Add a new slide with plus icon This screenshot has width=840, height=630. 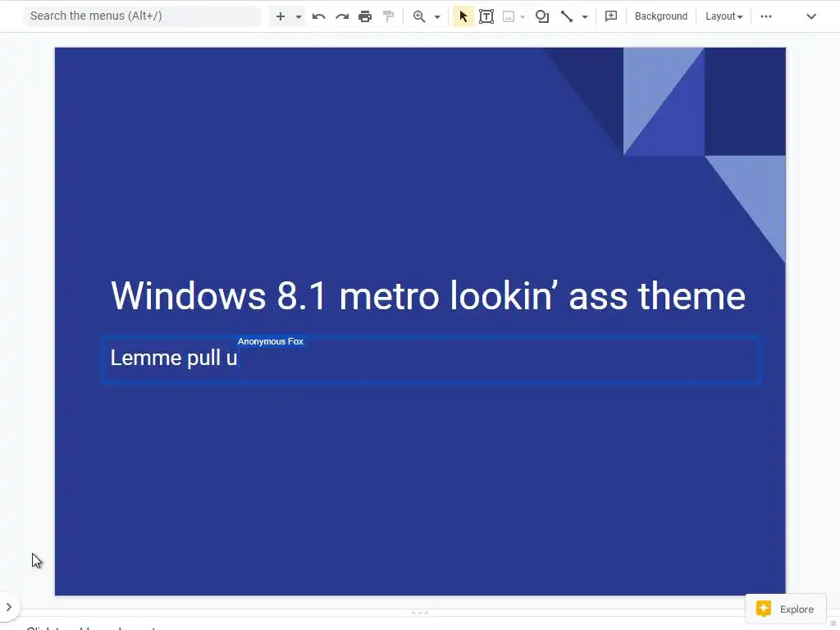click(281, 16)
